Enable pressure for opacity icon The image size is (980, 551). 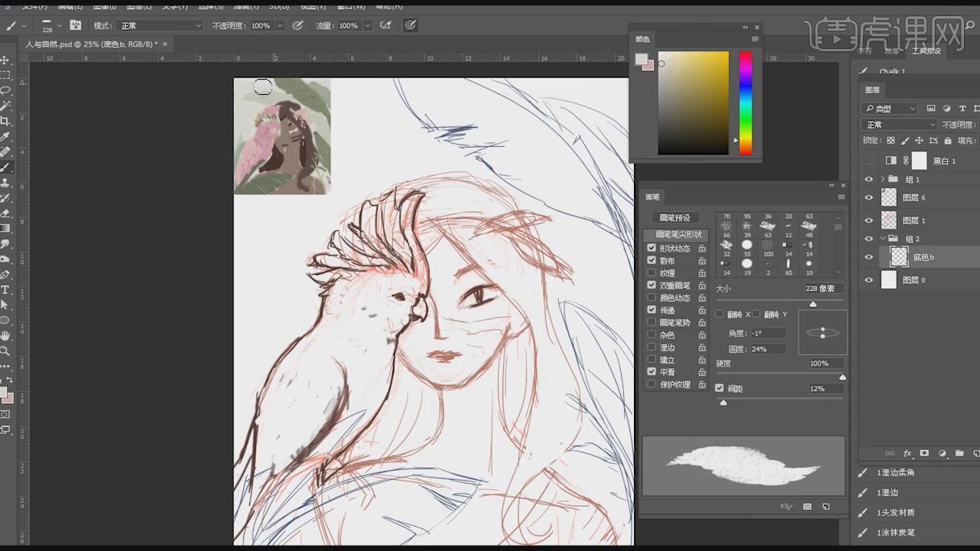(x=299, y=25)
